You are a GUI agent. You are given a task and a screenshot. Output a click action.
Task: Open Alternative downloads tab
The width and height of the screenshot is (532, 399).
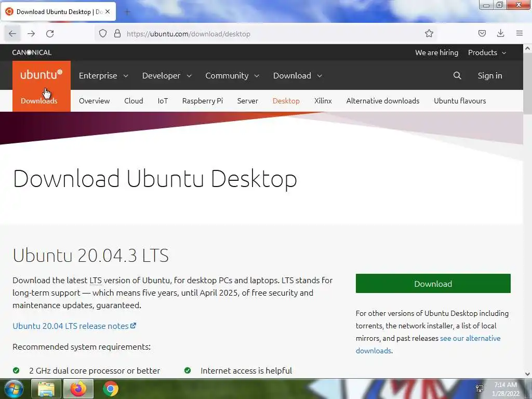click(x=383, y=101)
